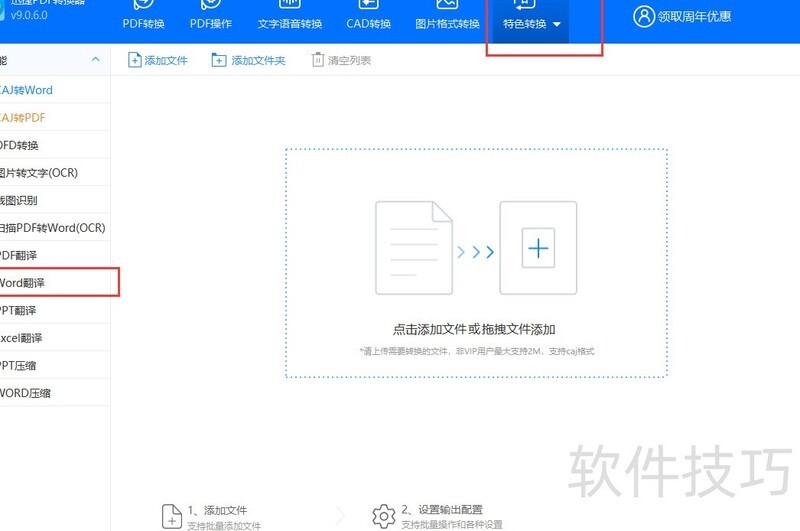Click the step 2 settings gear icon
The image size is (800, 531).
tap(384, 516)
